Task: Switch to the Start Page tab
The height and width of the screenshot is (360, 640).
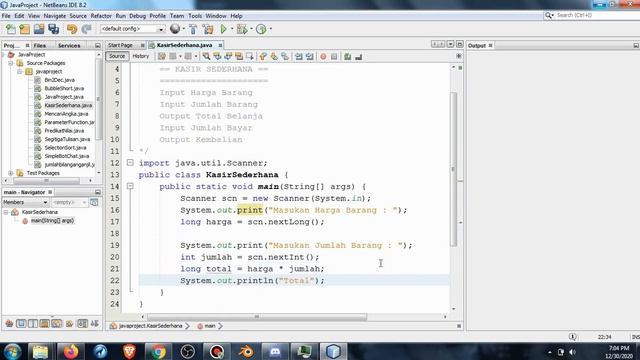Action: point(121,45)
